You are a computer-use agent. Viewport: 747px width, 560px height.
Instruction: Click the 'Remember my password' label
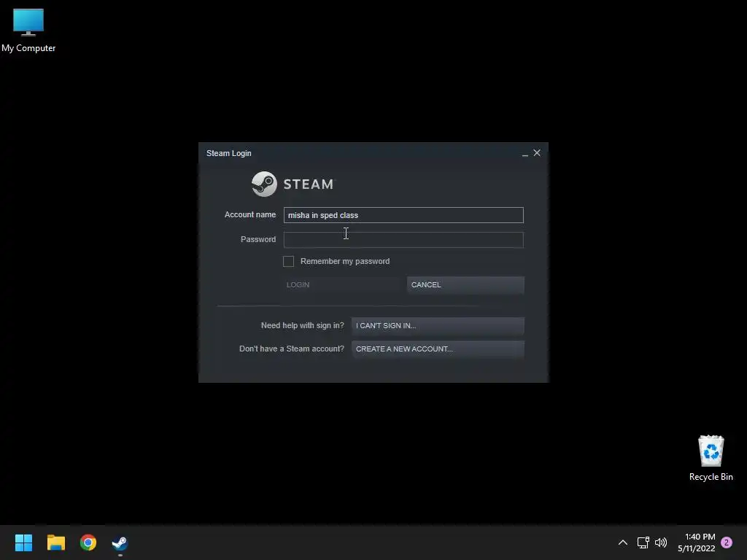coord(345,262)
